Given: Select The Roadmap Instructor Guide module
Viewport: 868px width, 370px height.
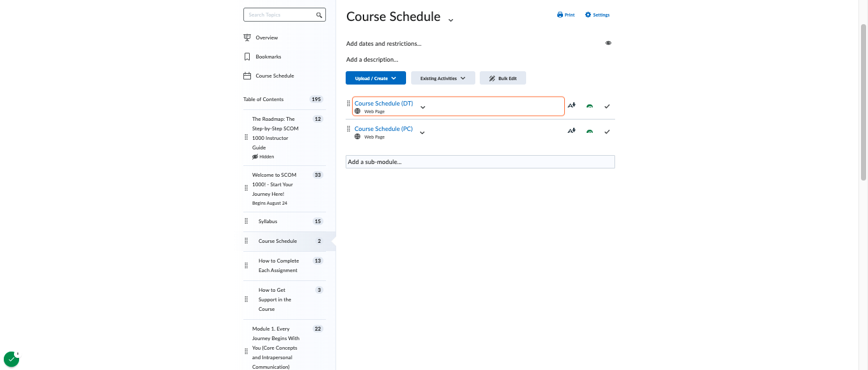Looking at the screenshot, I should (x=275, y=133).
